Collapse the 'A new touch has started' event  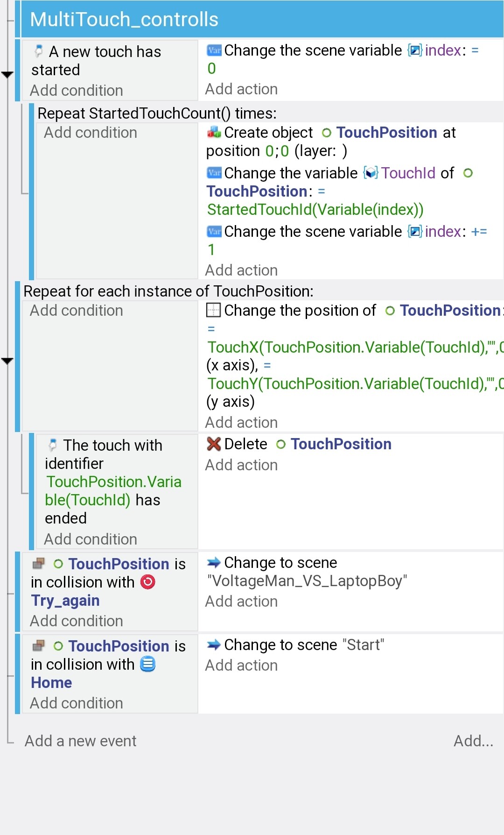[7, 75]
